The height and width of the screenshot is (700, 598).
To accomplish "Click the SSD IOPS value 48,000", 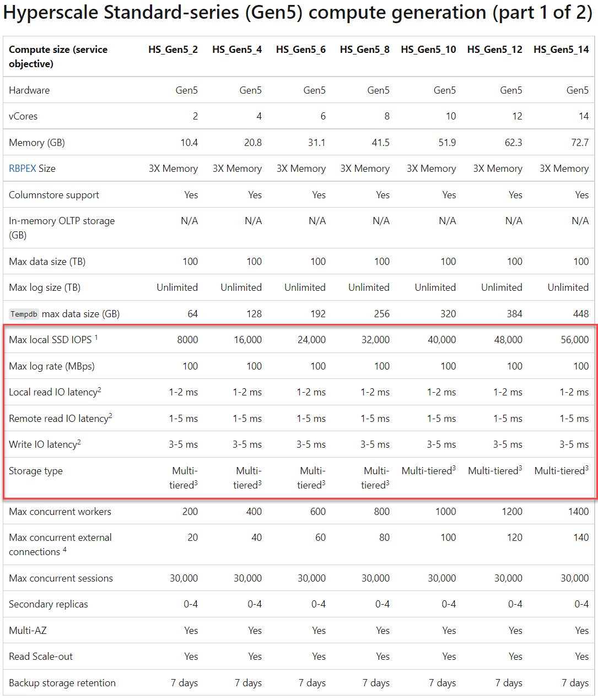I will tap(508, 340).
